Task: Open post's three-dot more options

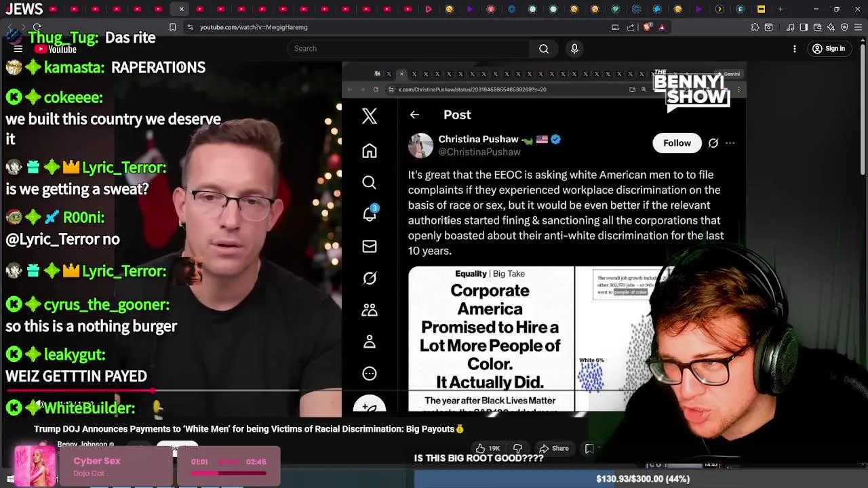Action: (730, 143)
